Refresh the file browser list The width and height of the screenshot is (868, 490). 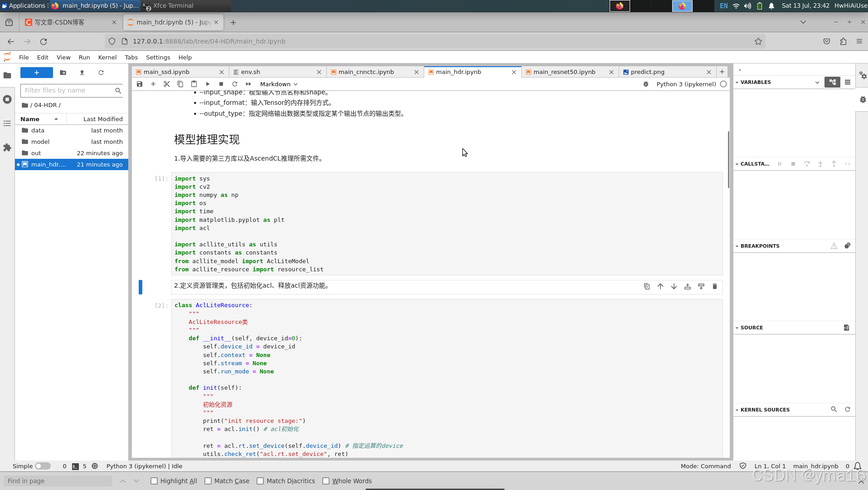[x=101, y=73]
